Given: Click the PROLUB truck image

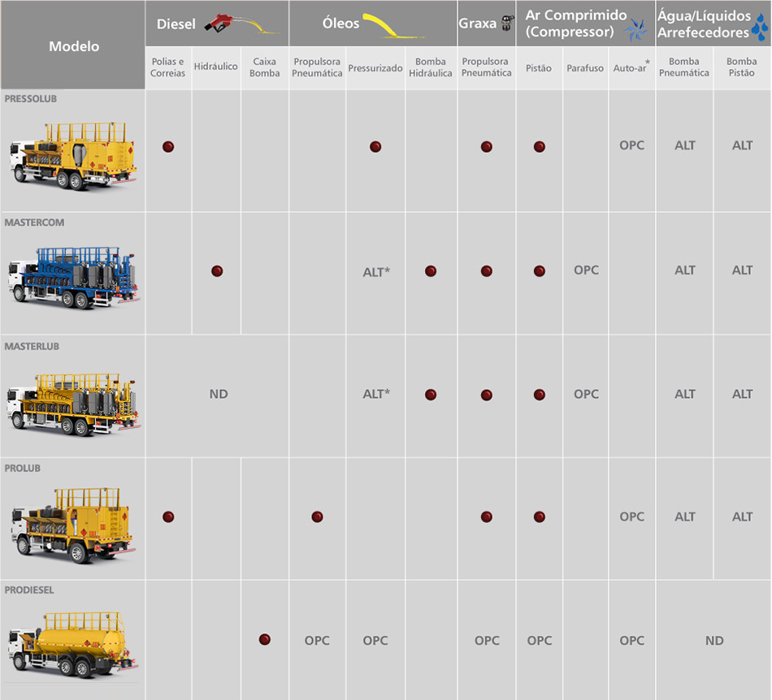Looking at the screenshot, I should click(x=73, y=524).
